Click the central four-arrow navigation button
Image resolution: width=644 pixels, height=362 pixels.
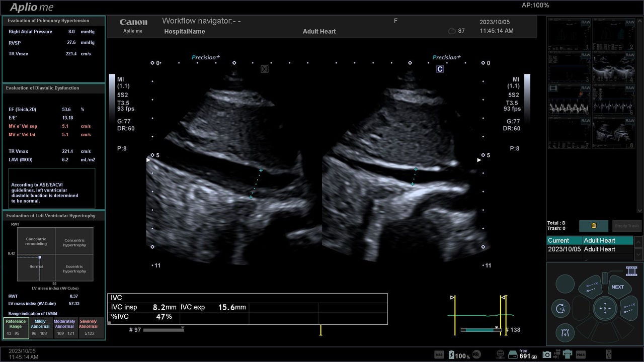[x=605, y=308]
